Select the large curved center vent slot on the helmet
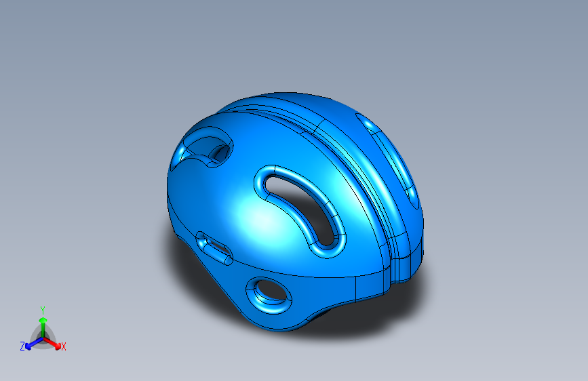Screen dimensions: 588x381 click(300, 211)
